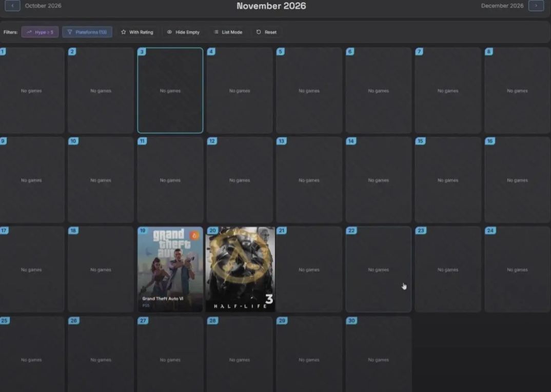Select day 27 calendar cell
Viewport: 551px width, 392px height.
click(170, 354)
